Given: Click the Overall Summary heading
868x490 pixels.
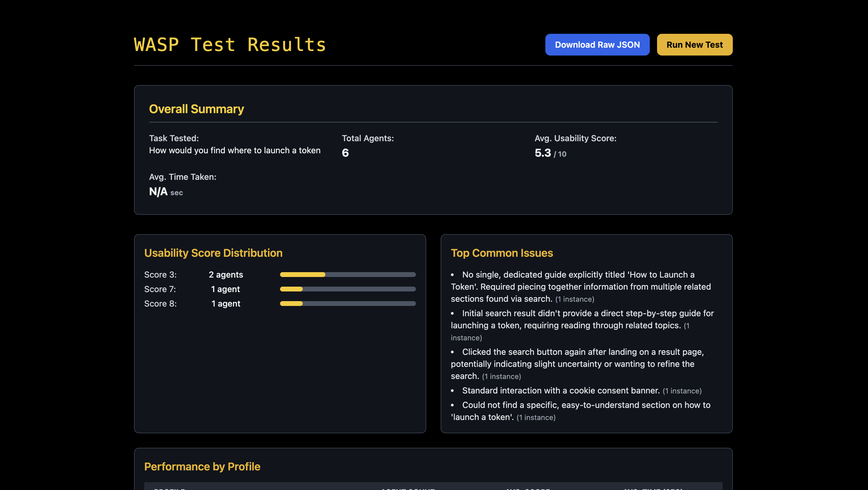Looking at the screenshot, I should (196, 109).
